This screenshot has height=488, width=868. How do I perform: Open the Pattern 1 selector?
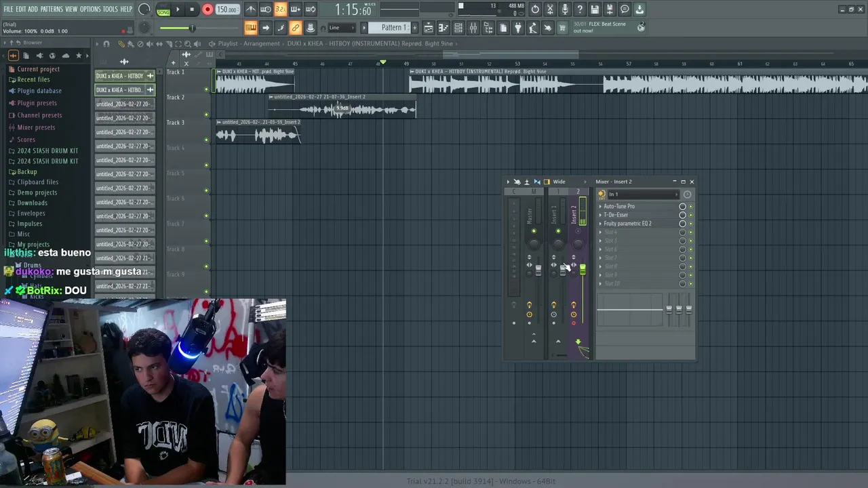[389, 28]
